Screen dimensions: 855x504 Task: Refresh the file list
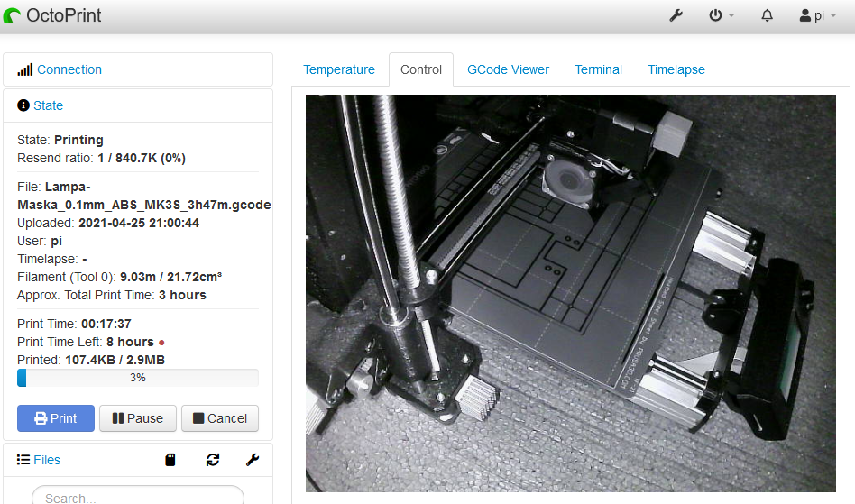tap(213, 460)
